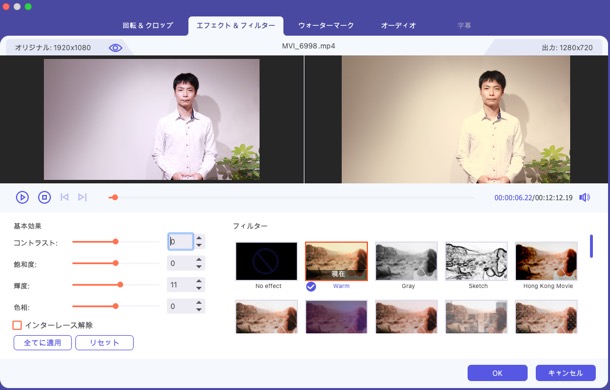Apply the Sketch filter
This screenshot has width=610, height=390.
click(477, 261)
